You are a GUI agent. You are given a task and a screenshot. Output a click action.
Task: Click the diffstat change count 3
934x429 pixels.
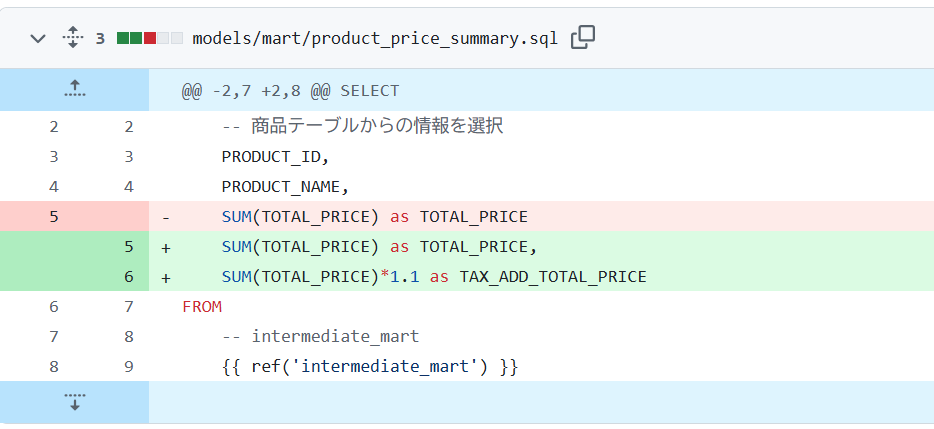[x=100, y=39]
